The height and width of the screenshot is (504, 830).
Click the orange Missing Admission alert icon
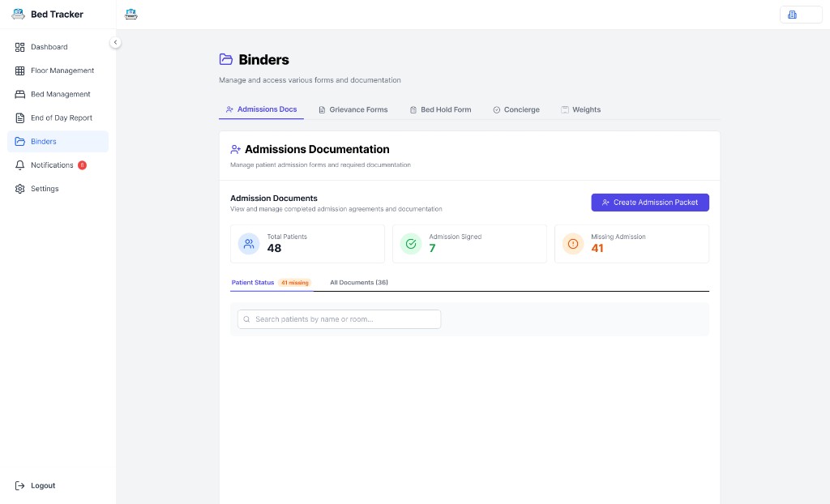coord(573,244)
